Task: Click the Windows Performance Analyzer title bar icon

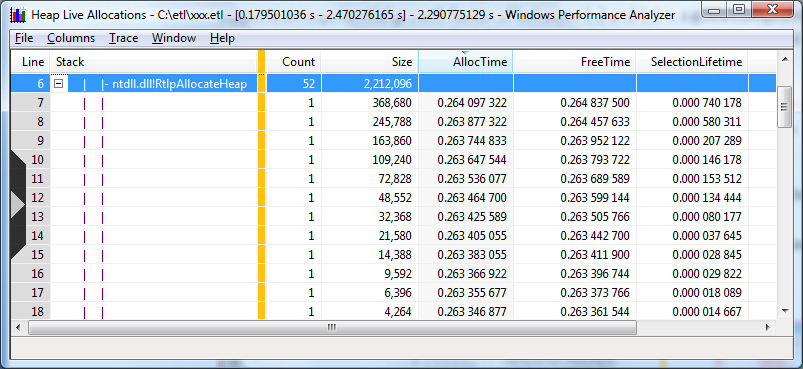Action: tap(18, 15)
